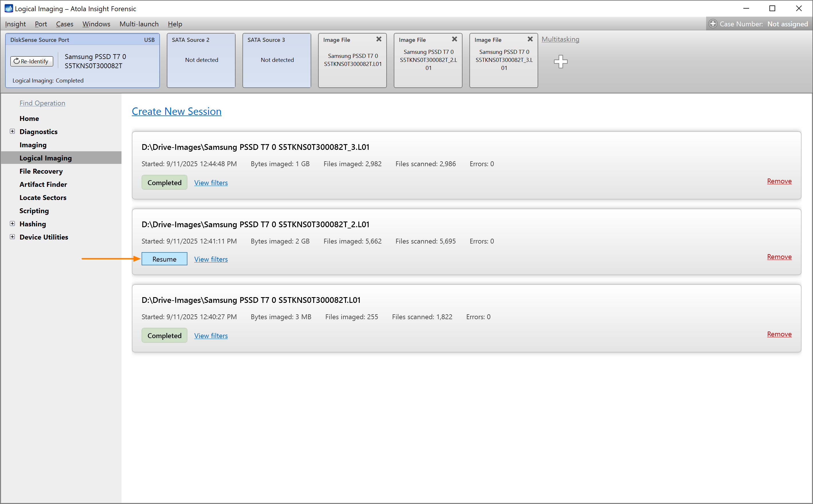This screenshot has height=504, width=813.
Task: Click Create New Session link
Action: point(176,111)
